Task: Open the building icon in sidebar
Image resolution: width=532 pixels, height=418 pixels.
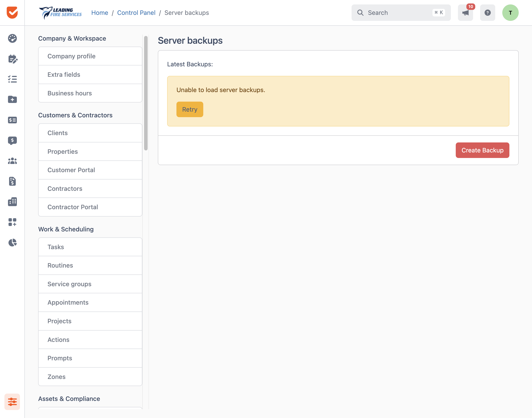Action: click(x=12, y=202)
